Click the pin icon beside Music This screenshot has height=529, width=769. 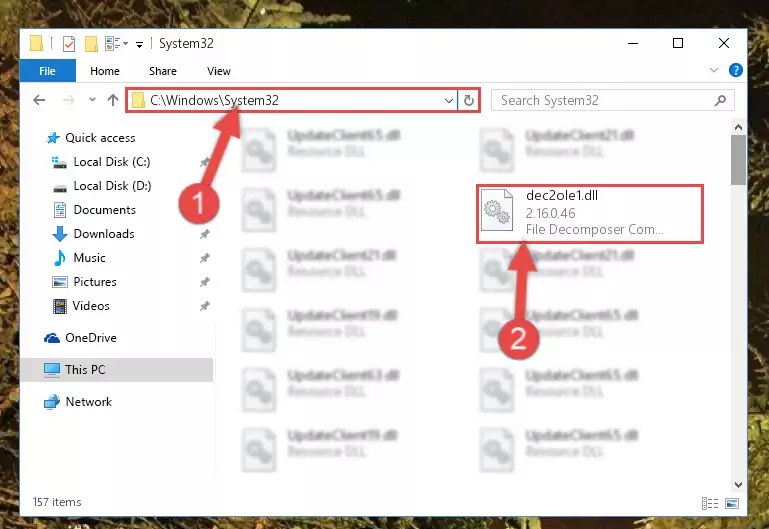click(205, 258)
